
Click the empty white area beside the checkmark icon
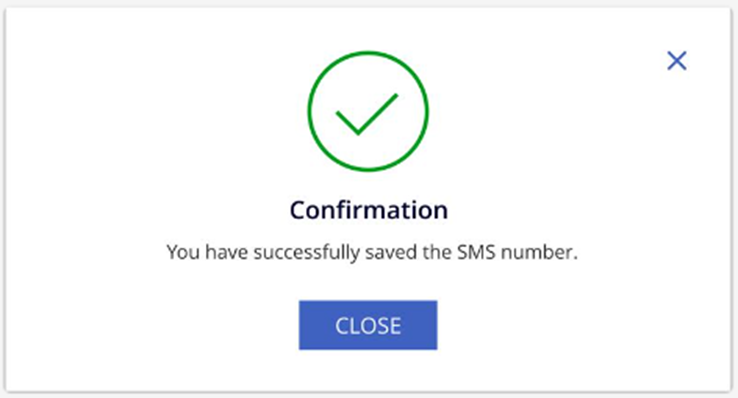click(188, 113)
